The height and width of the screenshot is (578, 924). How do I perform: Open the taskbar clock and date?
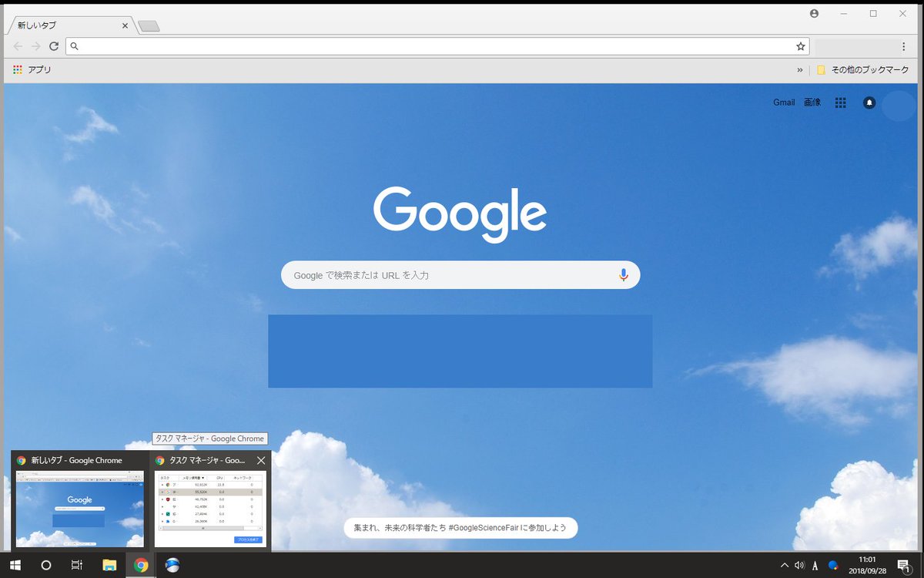point(867,565)
